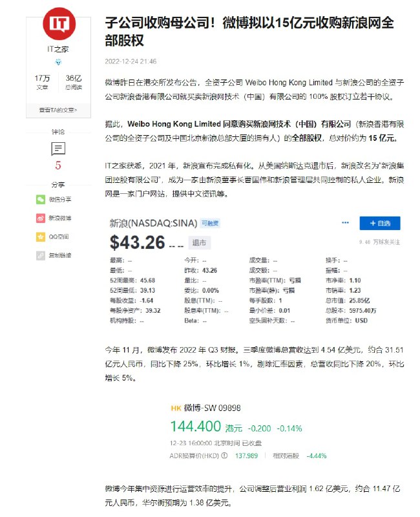Click the +自选 blue button

point(380,223)
